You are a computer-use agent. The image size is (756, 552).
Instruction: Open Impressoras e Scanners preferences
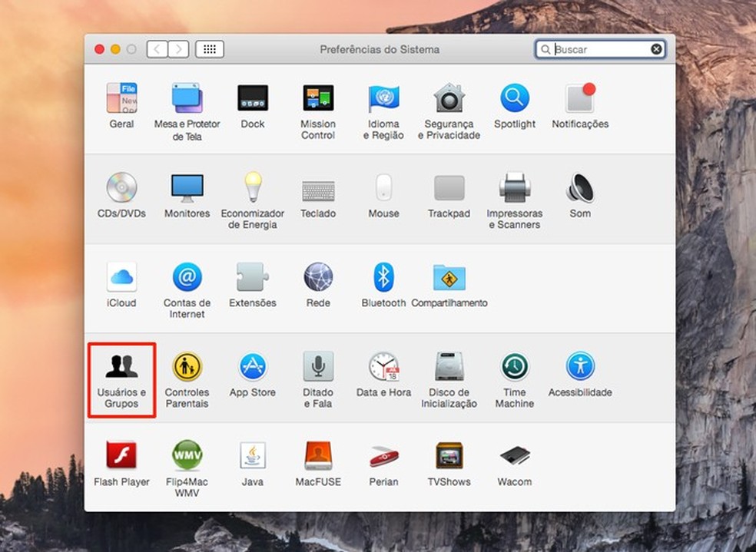pyautogui.click(x=514, y=188)
